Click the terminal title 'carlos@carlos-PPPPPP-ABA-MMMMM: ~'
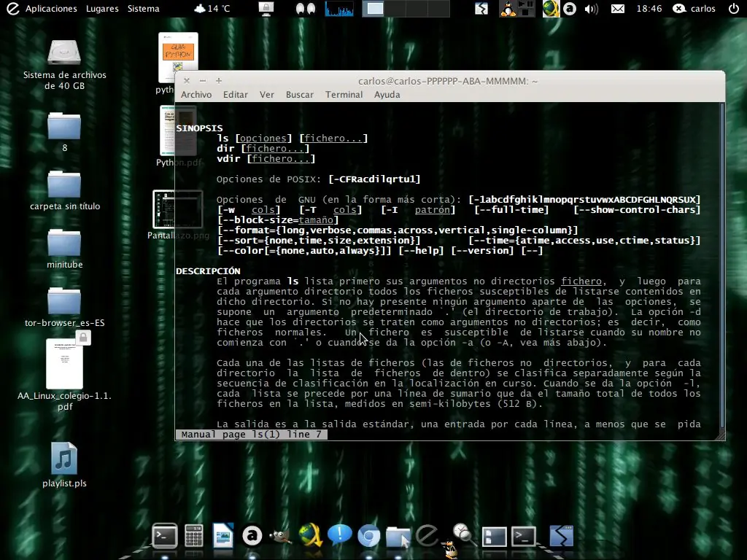Screen dimensions: 747x560 click(x=448, y=81)
